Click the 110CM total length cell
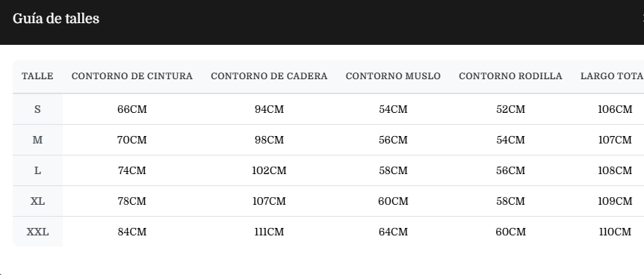 click(x=615, y=232)
